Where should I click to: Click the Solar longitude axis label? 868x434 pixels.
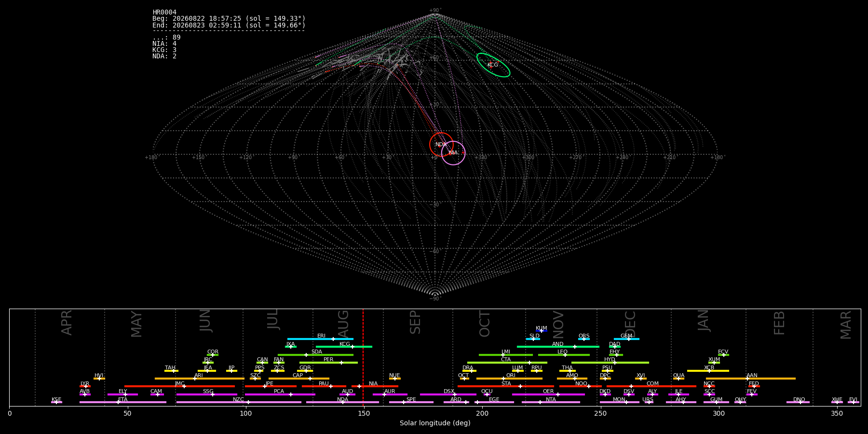click(x=435, y=423)
